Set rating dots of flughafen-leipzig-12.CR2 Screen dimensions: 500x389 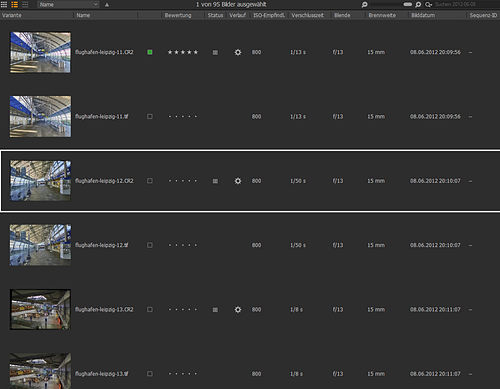coord(183,181)
